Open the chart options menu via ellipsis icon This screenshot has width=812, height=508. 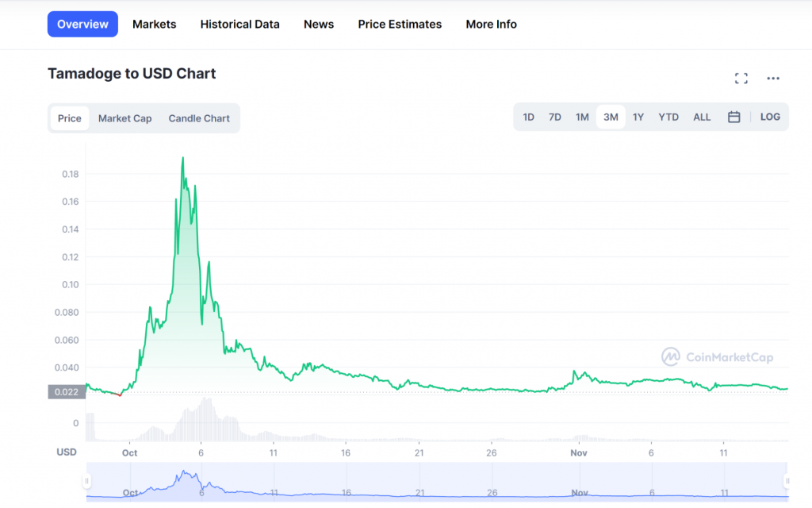pyautogui.click(x=773, y=78)
